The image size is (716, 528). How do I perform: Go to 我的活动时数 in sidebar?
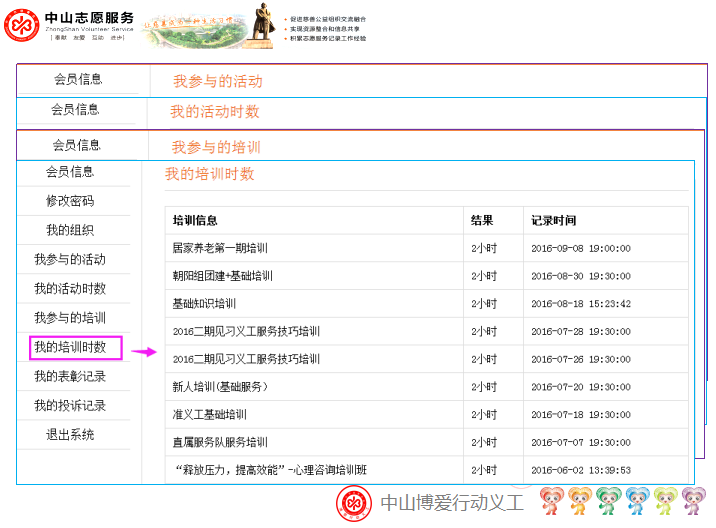pyautogui.click(x=70, y=289)
